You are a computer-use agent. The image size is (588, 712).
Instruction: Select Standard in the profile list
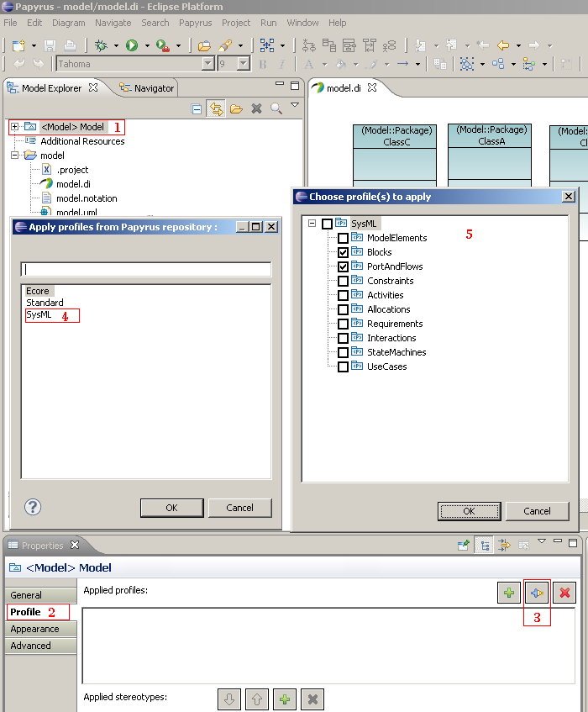(x=45, y=303)
